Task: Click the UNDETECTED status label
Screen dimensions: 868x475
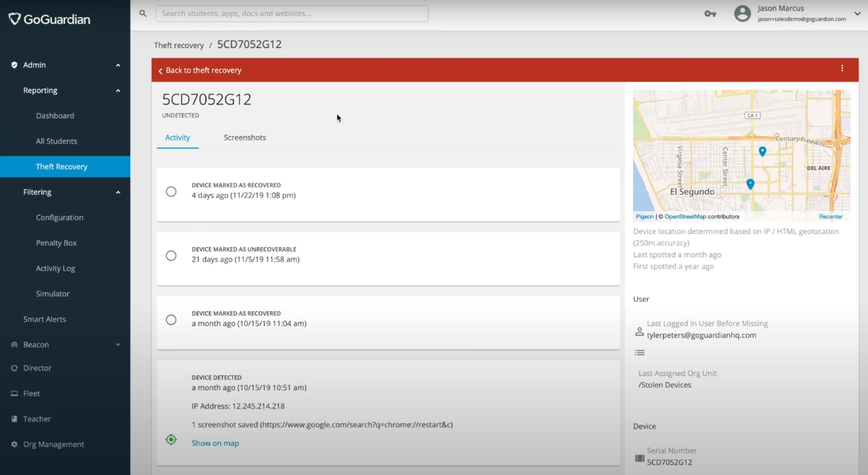Action: 180,115
